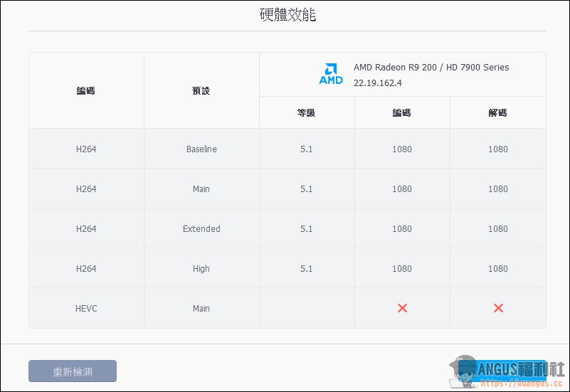Click the 解碼 column header
This screenshot has height=392, width=570.
497,112
